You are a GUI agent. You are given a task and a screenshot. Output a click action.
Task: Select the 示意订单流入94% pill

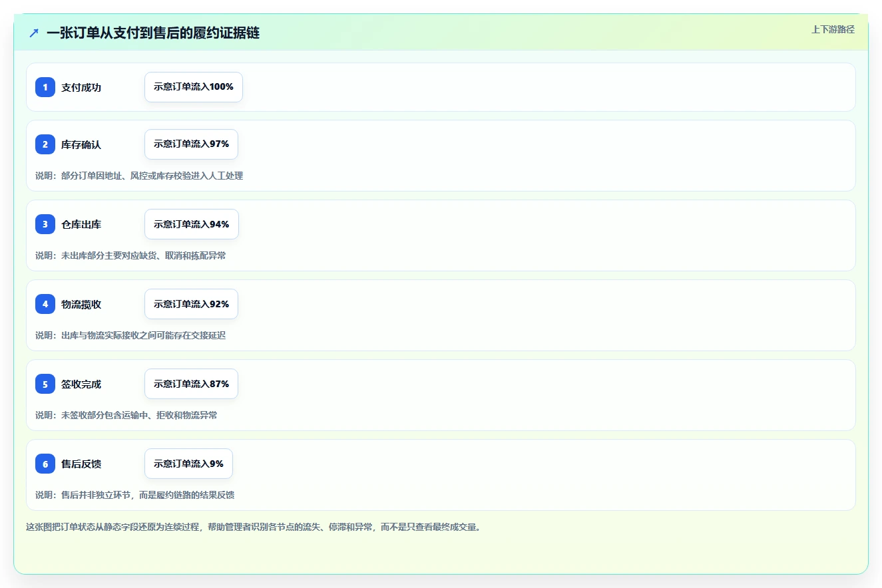tap(192, 224)
